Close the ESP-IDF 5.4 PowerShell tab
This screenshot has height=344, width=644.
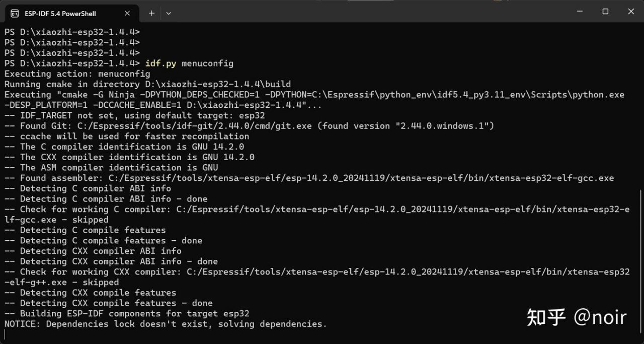click(x=127, y=13)
